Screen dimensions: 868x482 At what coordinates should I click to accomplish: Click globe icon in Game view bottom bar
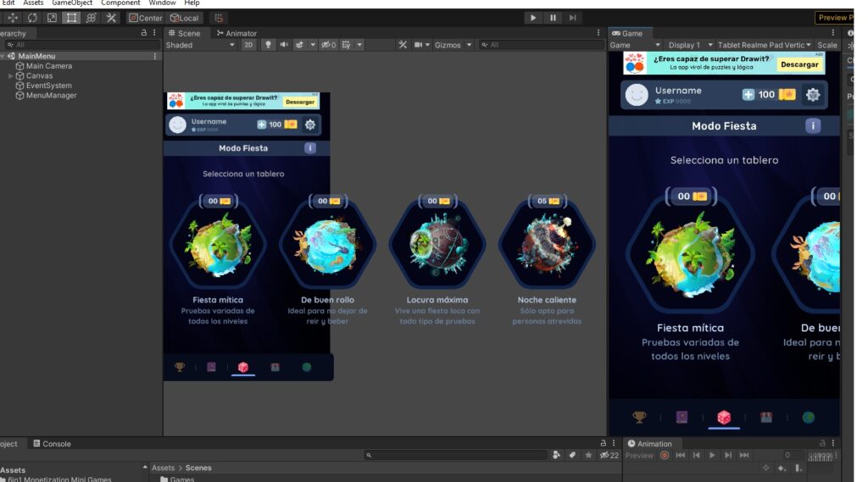pyautogui.click(x=808, y=418)
